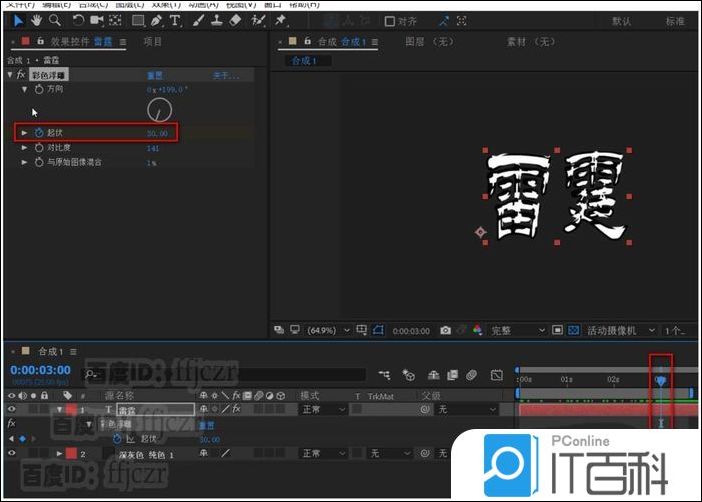The height and width of the screenshot is (502, 702).
Task: Take snapshot with the camera icon
Action: point(445,330)
